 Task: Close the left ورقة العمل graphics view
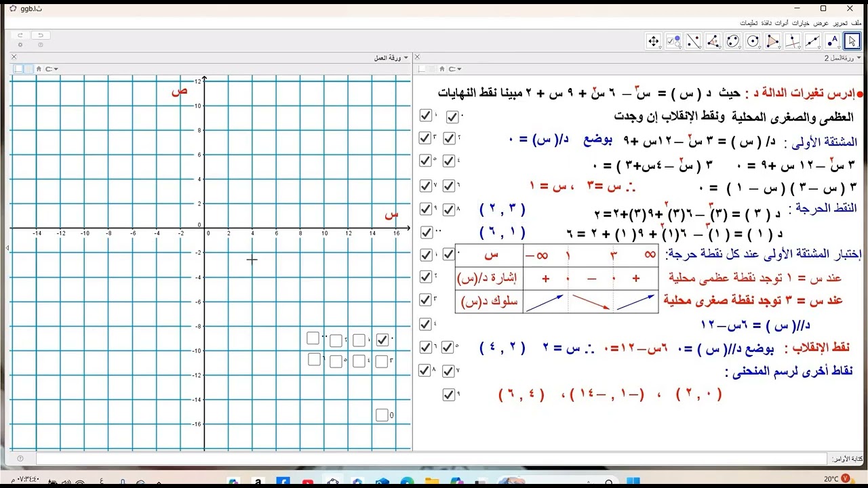14,58
